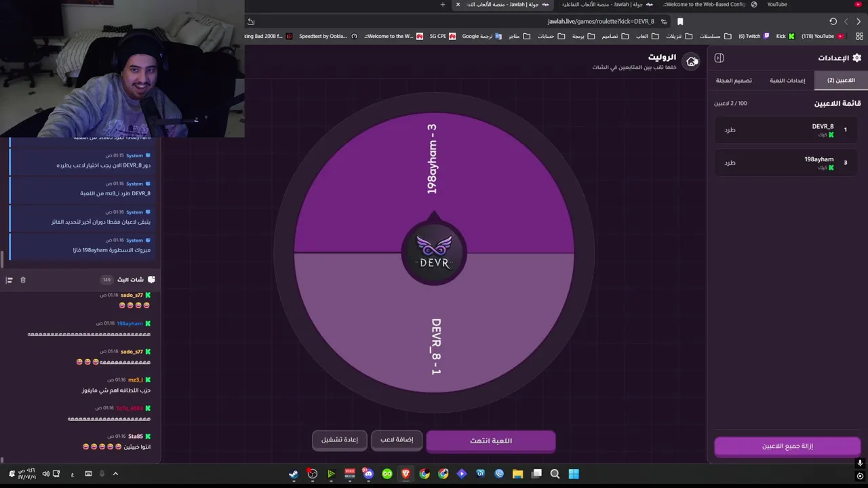Kick player 198ayham with طرد
868x488 pixels.
[x=730, y=163]
